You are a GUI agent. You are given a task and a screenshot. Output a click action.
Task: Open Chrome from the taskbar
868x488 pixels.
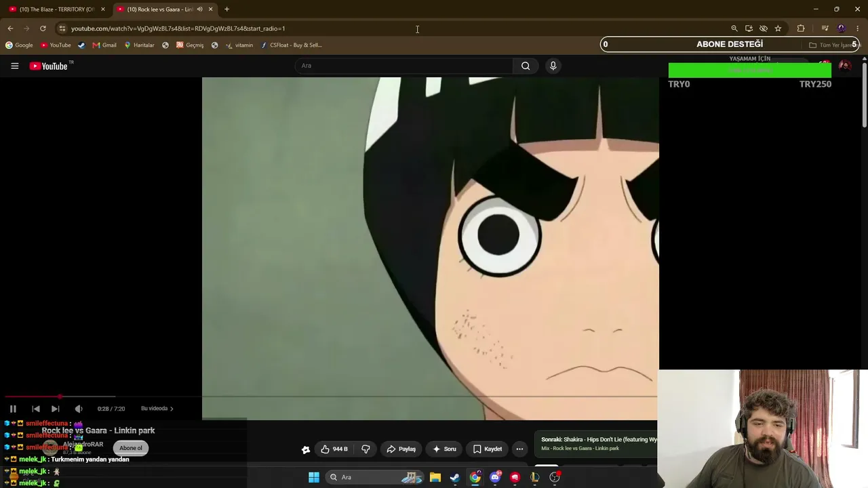click(x=475, y=477)
